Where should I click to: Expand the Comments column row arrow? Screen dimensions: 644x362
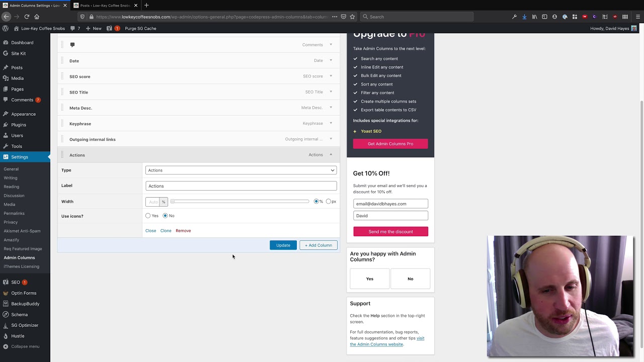(331, 45)
